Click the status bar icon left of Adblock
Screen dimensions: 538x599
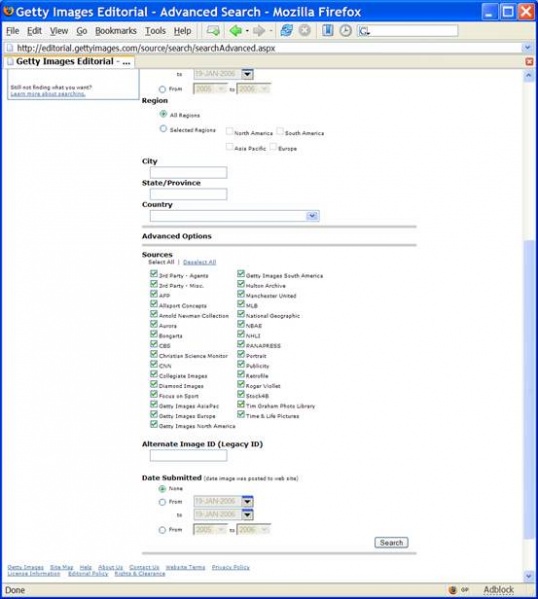pos(453,590)
